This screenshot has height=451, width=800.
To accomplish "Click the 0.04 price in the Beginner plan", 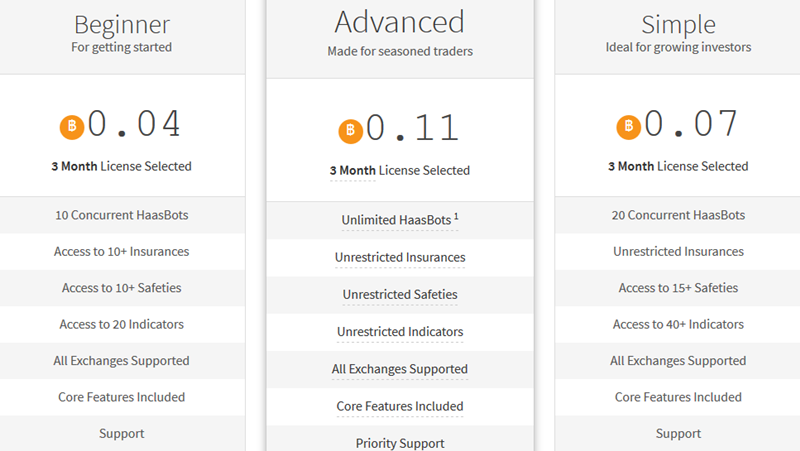I will point(135,125).
